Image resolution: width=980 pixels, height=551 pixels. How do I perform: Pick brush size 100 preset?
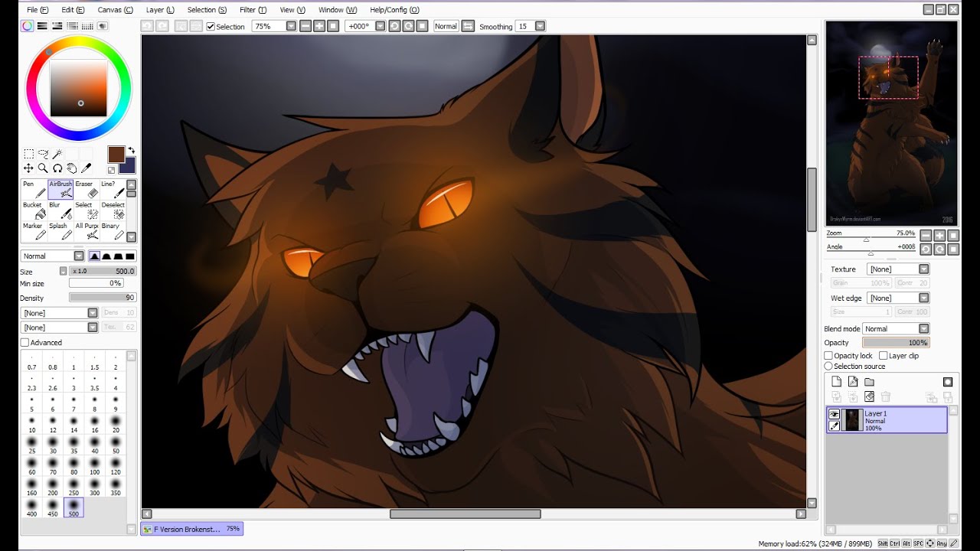94,467
